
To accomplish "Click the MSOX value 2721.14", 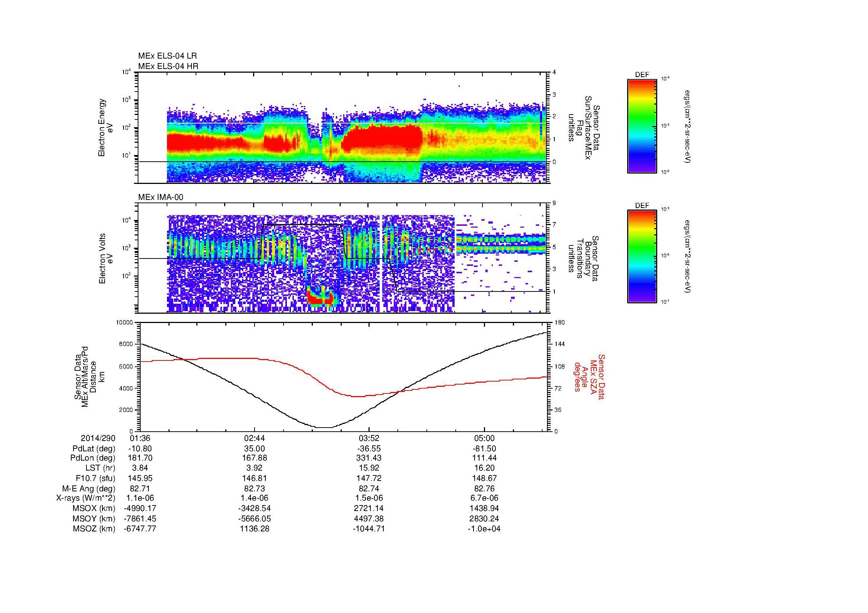I will click(x=369, y=508).
